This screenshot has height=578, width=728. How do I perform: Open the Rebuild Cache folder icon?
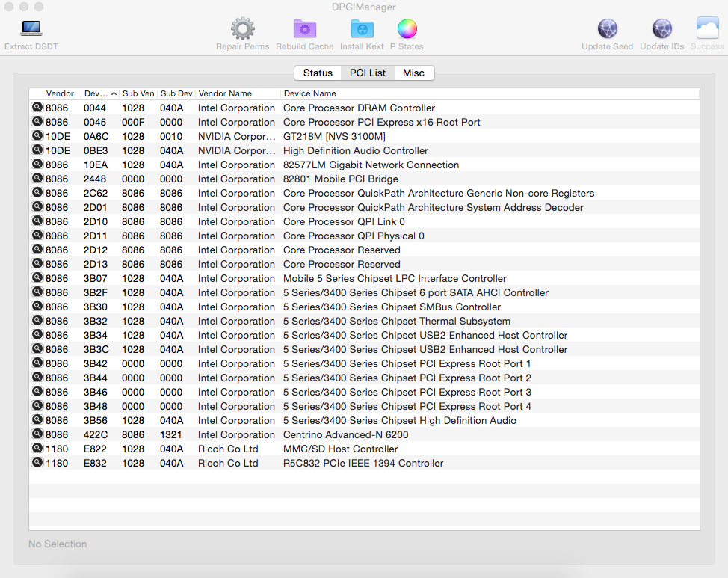click(304, 29)
